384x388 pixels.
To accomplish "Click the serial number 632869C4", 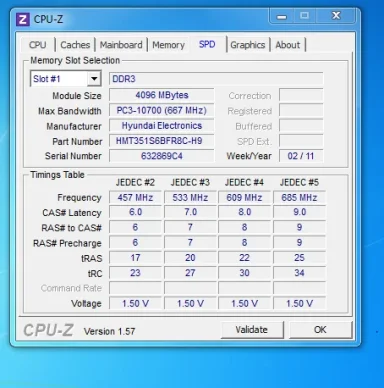I will (162, 156).
